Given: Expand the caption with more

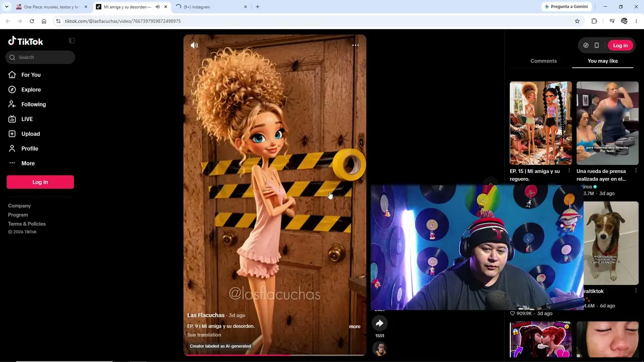Looking at the screenshot, I should 355,327.
